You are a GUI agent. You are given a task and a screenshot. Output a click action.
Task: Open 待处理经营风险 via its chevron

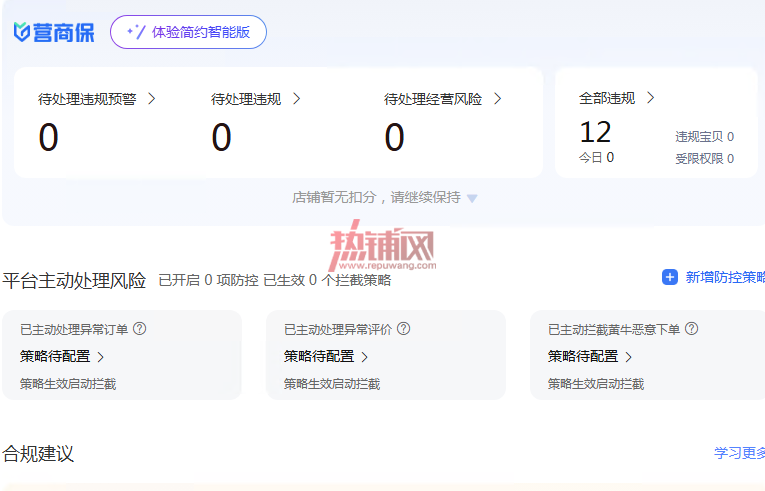coord(498,99)
